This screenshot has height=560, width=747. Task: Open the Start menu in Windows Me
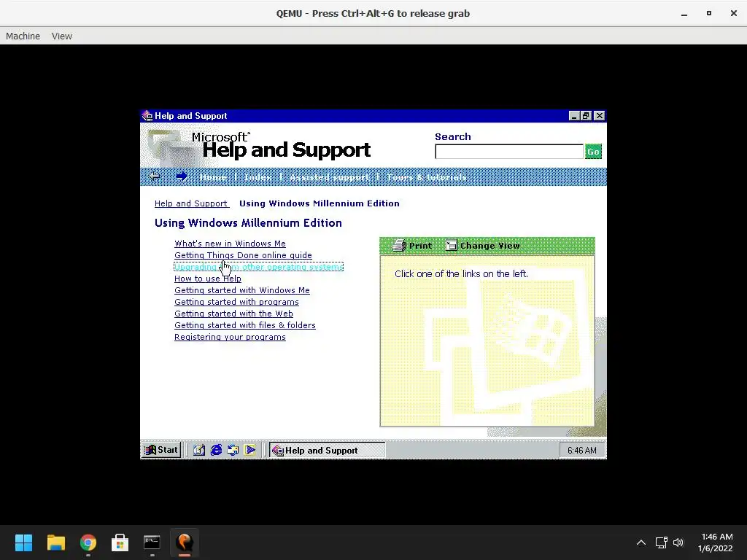161,450
